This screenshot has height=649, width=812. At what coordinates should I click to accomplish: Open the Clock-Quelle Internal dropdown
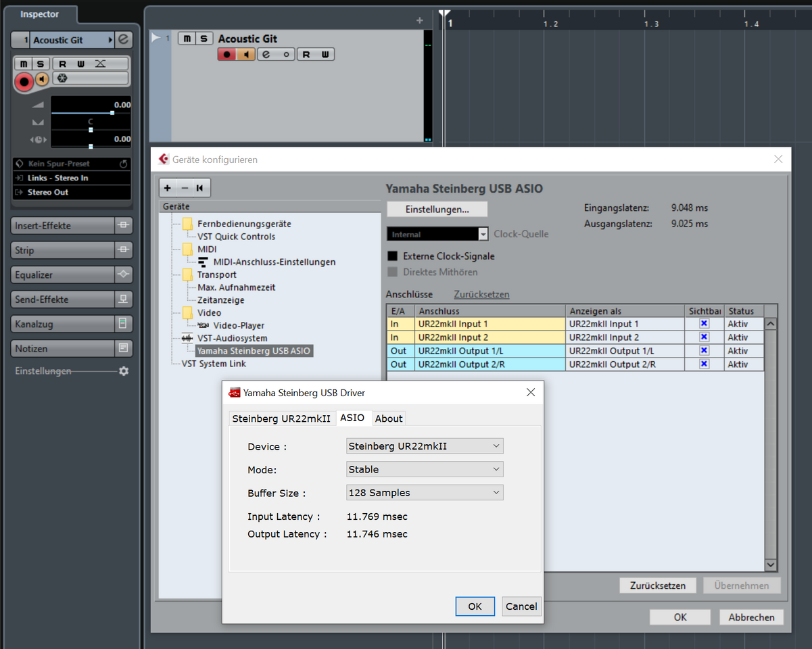pyautogui.click(x=437, y=234)
